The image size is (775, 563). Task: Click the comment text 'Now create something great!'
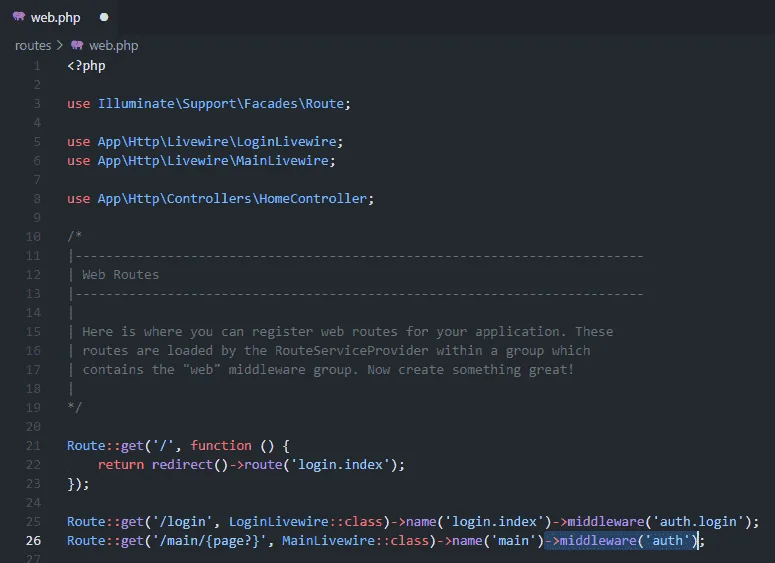(471, 370)
